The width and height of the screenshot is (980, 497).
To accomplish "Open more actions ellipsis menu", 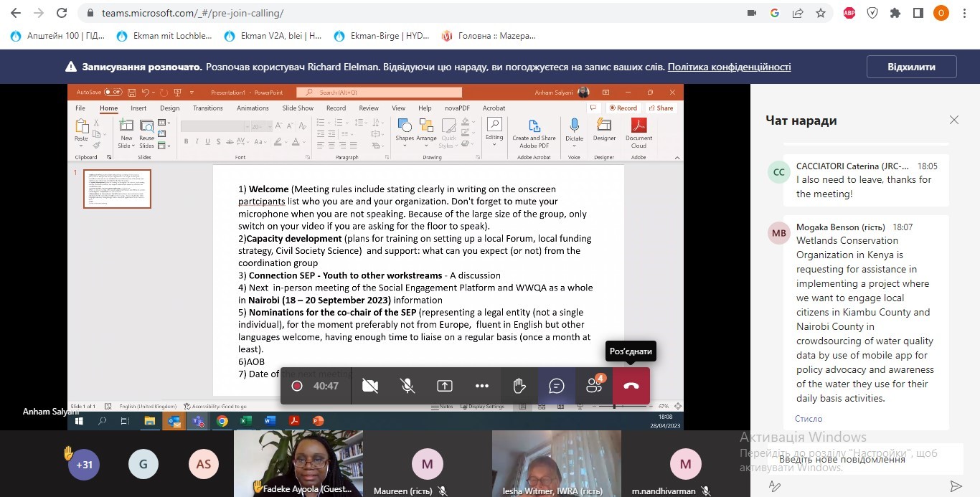I will click(x=482, y=386).
